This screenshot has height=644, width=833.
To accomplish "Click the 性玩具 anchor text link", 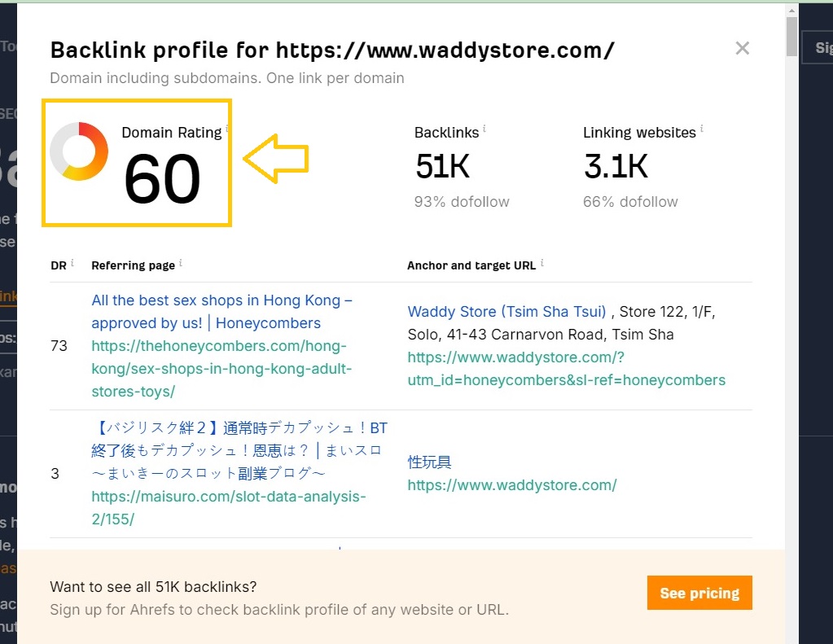I will tap(429, 462).
